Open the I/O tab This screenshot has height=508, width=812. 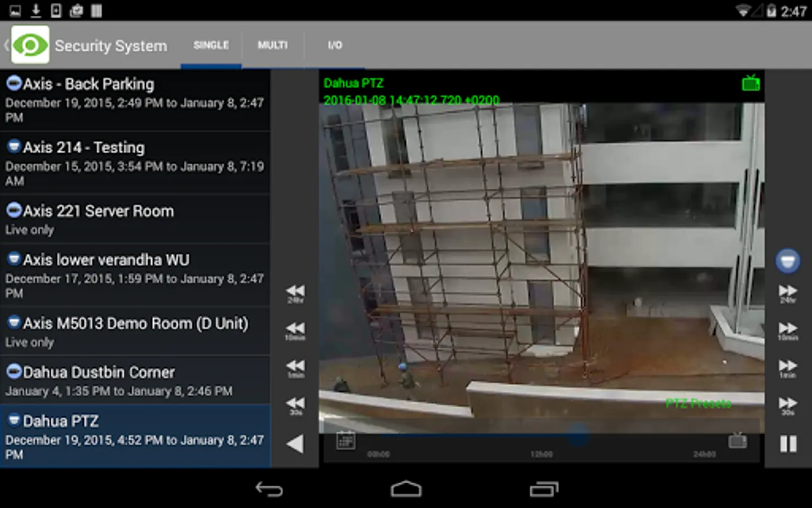tap(335, 45)
